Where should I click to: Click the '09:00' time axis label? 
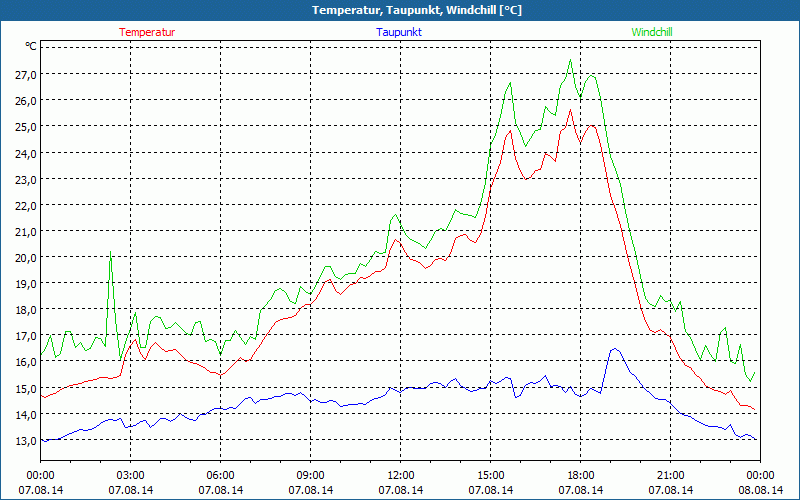[x=311, y=476]
